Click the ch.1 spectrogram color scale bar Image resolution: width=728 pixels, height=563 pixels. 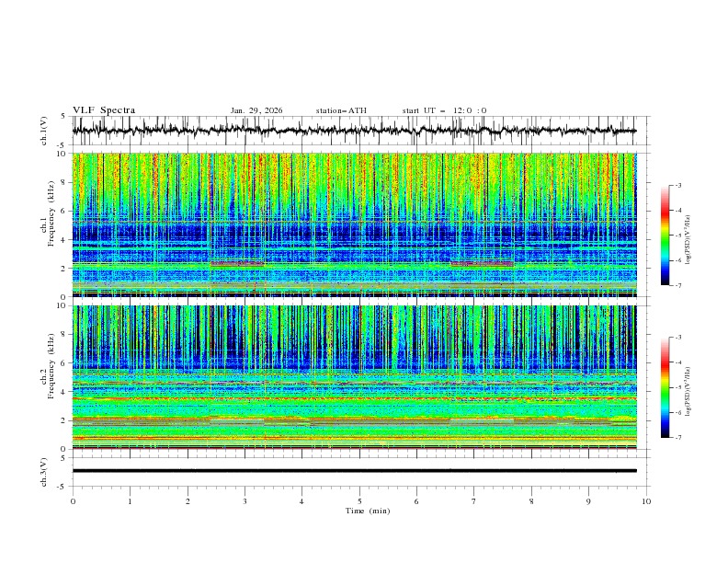point(665,236)
